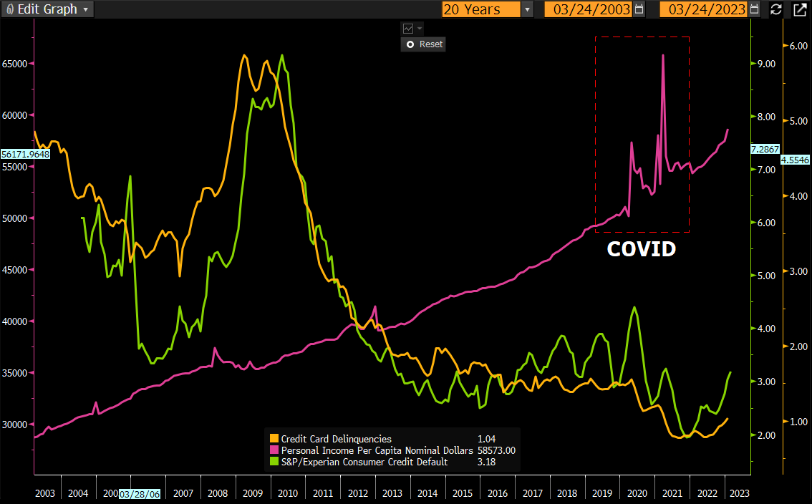Click the 03/28/06 date marker label
Image resolution: width=812 pixels, height=504 pixels.
(x=140, y=494)
